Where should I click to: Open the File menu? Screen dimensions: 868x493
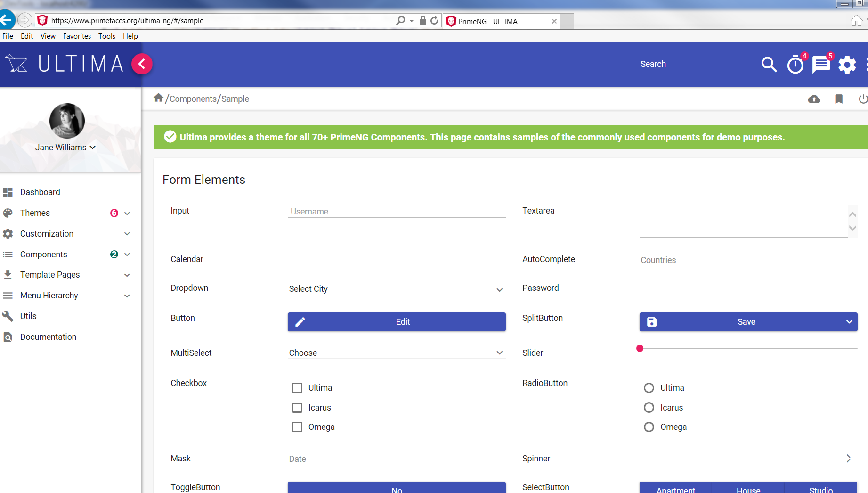pos(8,36)
